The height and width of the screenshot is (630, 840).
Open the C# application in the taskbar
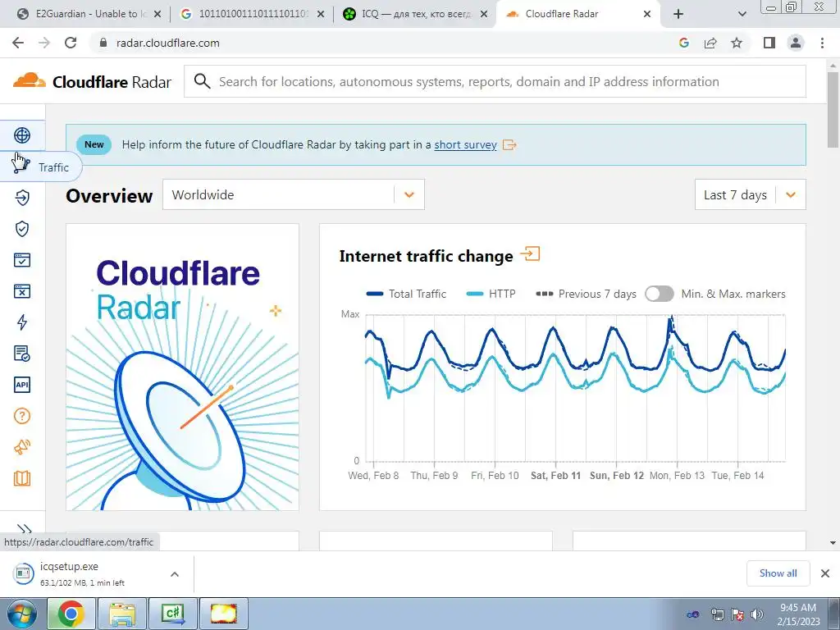172,614
